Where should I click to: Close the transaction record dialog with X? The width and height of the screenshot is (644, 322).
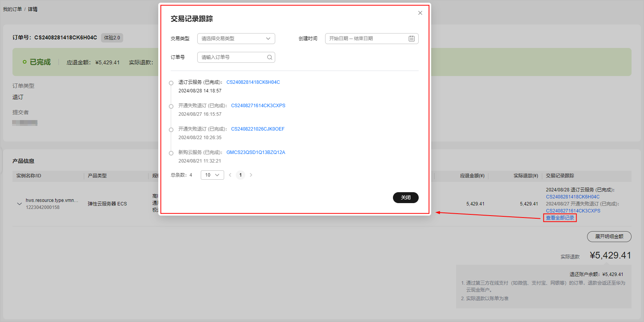[x=420, y=13]
